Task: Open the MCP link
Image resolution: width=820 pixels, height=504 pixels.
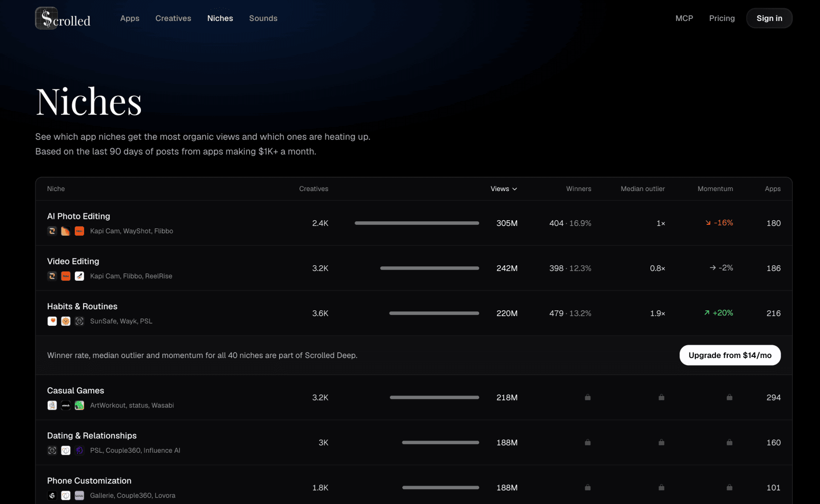Action: click(x=684, y=18)
